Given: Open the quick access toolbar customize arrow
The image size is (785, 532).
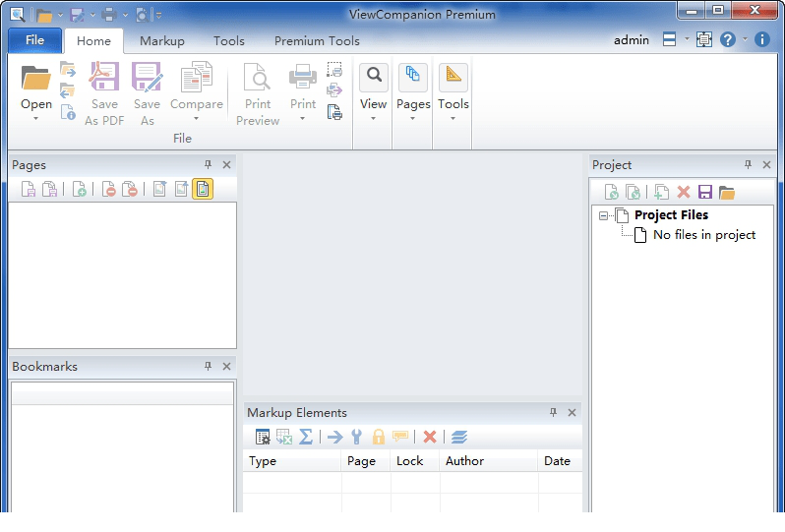Looking at the screenshot, I should point(158,15).
